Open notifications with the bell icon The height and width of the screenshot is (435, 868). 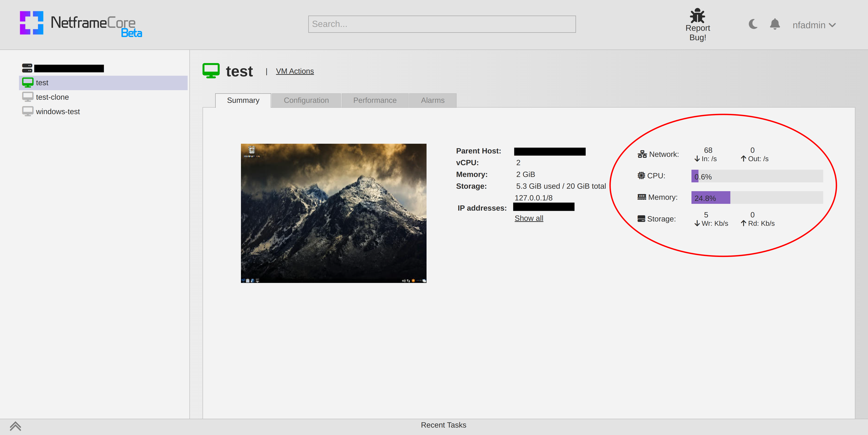[775, 24]
